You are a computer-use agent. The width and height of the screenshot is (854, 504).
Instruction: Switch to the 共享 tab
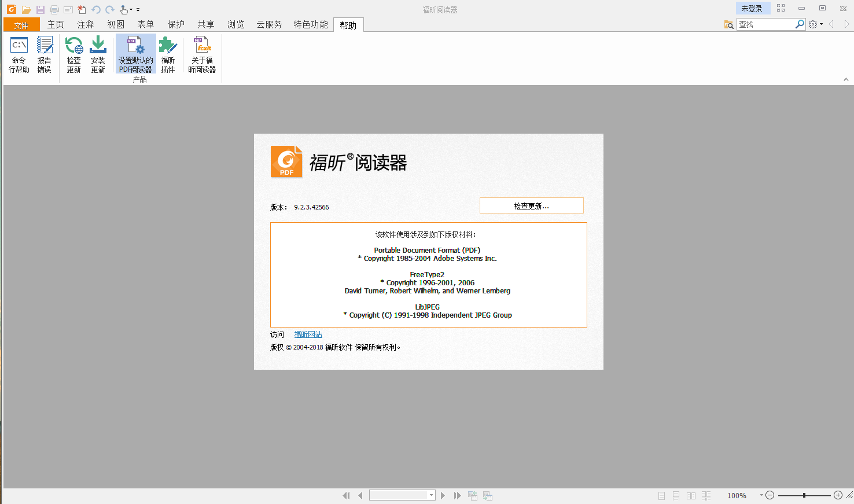point(206,24)
